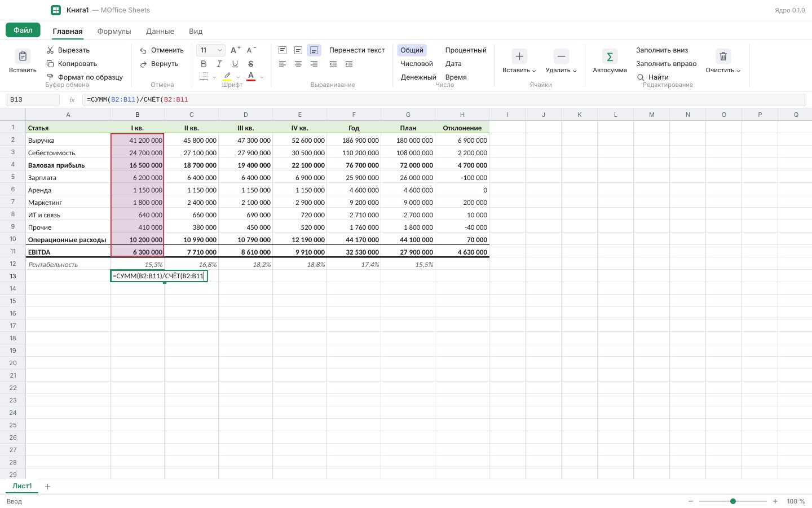Open the File menu
This screenshot has width=812, height=508.
coord(23,30)
